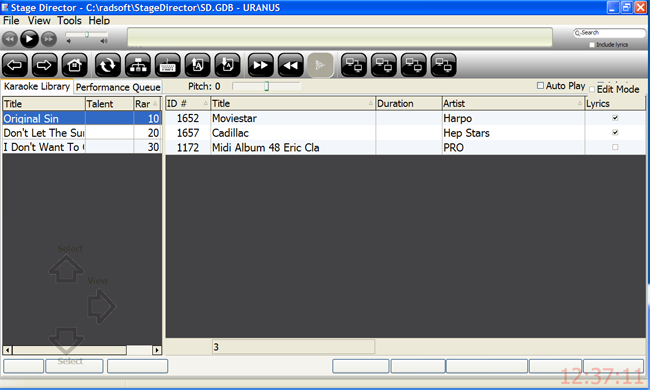The width and height of the screenshot is (650, 390).
Task: Switch to the Performance Queue tab
Action: click(x=118, y=87)
